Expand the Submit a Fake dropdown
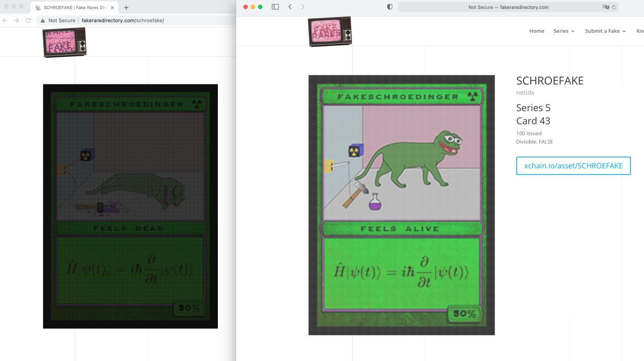This screenshot has height=361, width=644. coord(605,31)
